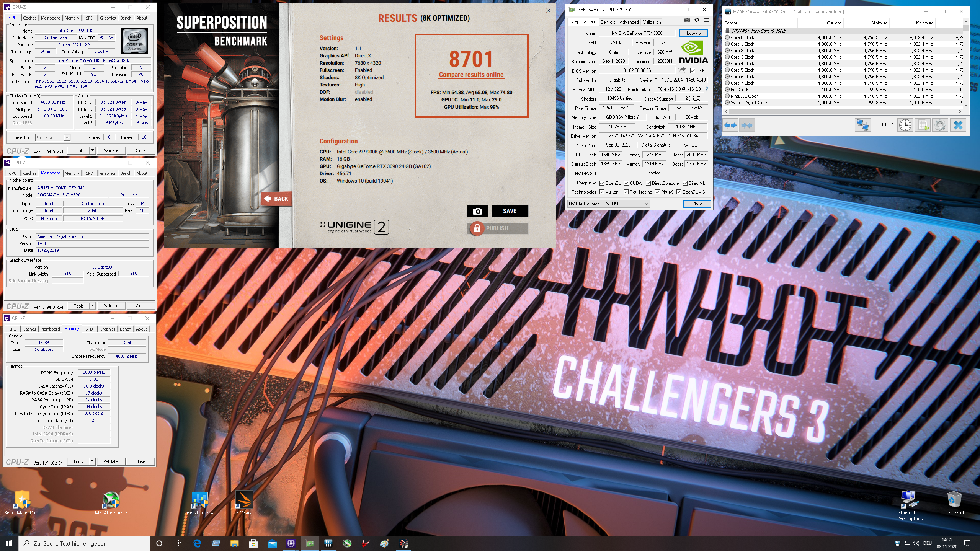
Task: Click Validate in top CPU-Z window
Action: pyautogui.click(x=111, y=150)
